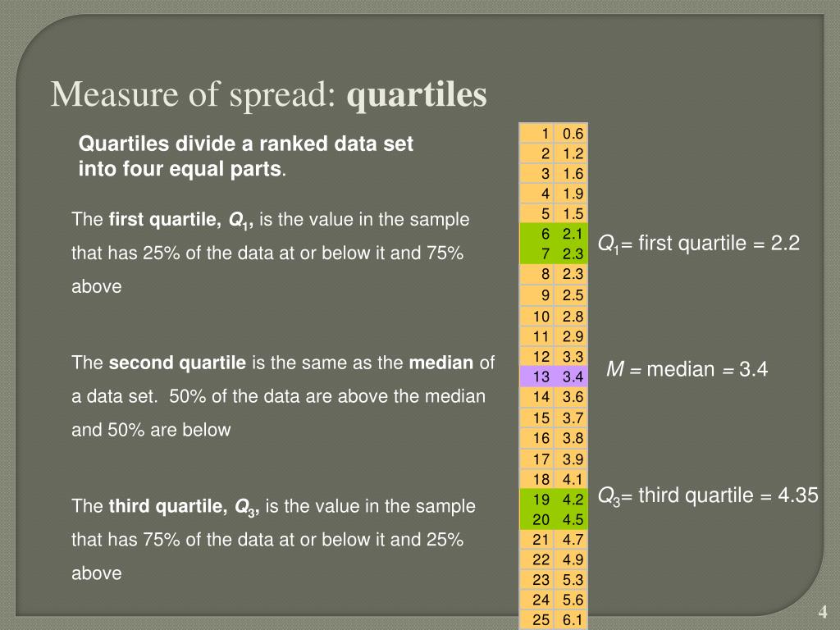
Task: Click the second quartile median paragraph
Action: (x=283, y=396)
